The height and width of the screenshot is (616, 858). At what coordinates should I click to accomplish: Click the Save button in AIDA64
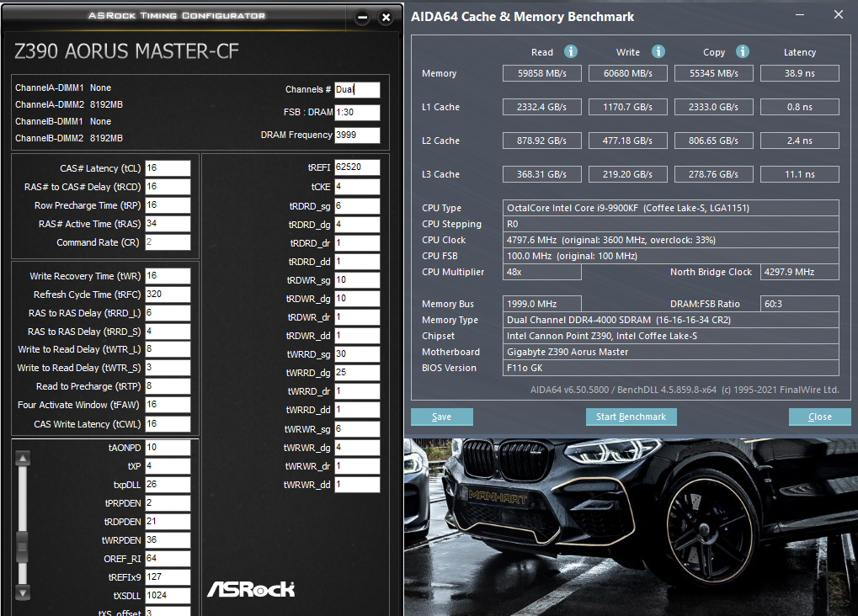pyautogui.click(x=441, y=417)
